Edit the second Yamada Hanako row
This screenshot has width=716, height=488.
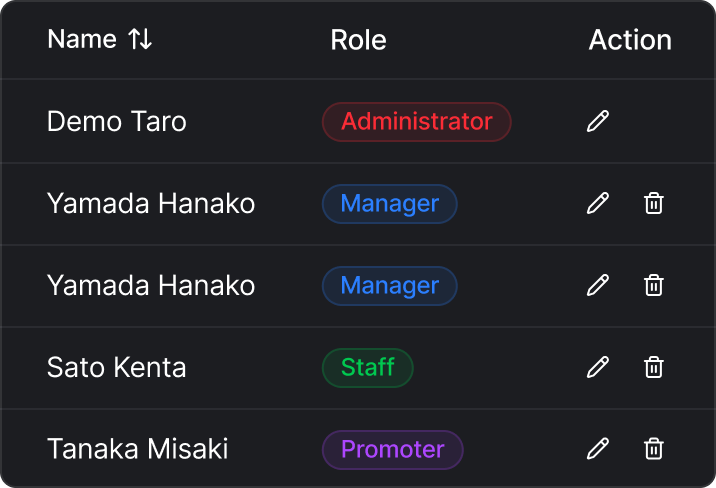tap(598, 286)
